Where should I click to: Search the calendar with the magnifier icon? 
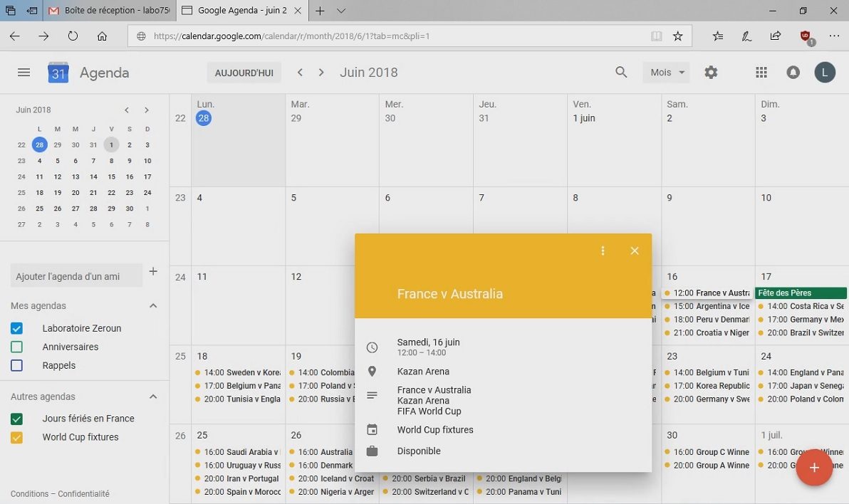click(x=621, y=72)
